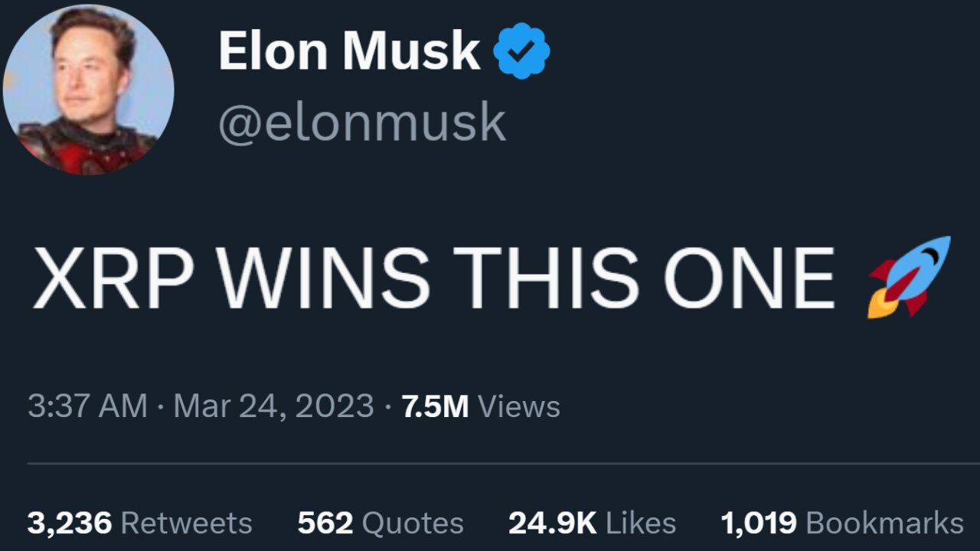
Task: Open Elon Musk's profile picture
Action: point(87,89)
